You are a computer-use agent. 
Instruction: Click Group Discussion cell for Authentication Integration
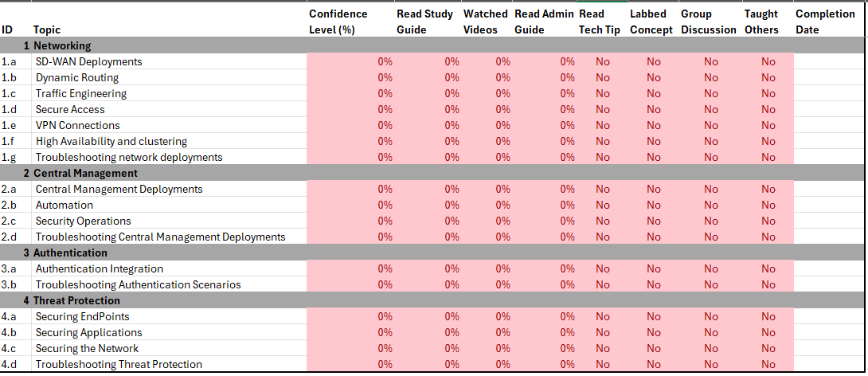tap(710, 268)
